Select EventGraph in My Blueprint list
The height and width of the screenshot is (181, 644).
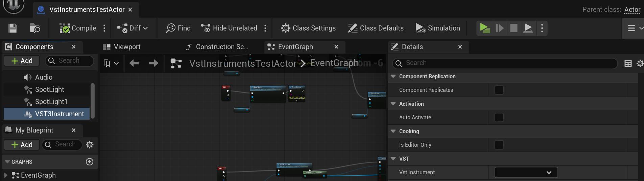[x=38, y=175]
